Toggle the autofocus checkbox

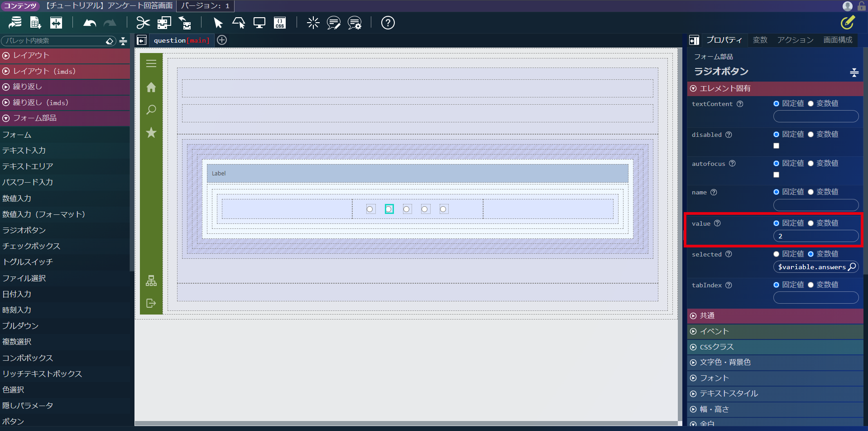(x=776, y=175)
